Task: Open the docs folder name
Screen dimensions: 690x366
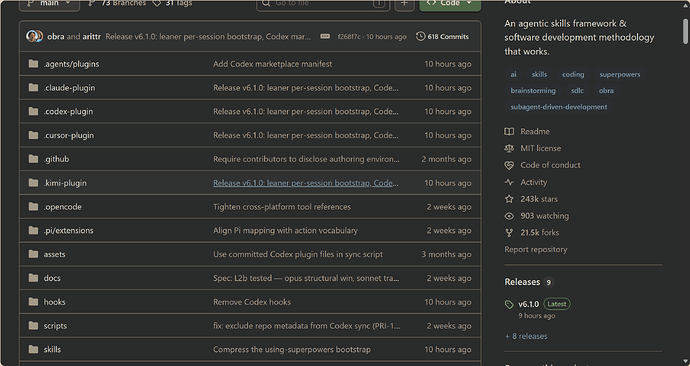Action: (x=52, y=278)
